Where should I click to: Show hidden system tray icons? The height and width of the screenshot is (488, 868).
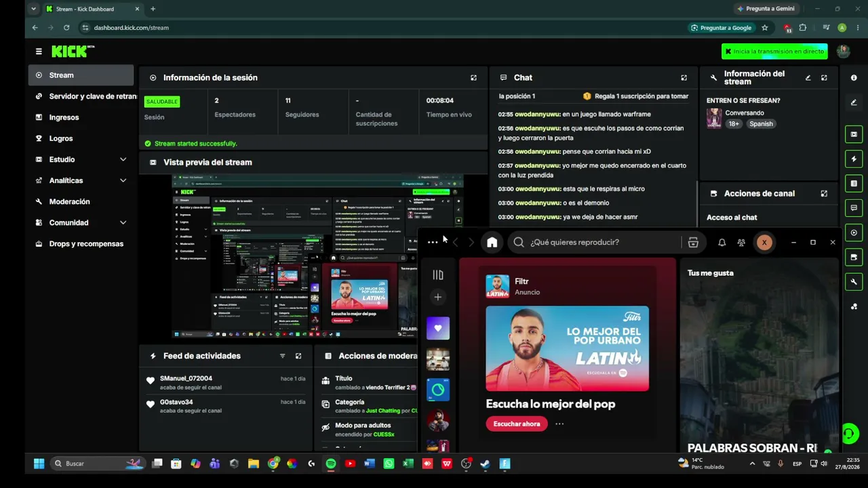coord(752,464)
